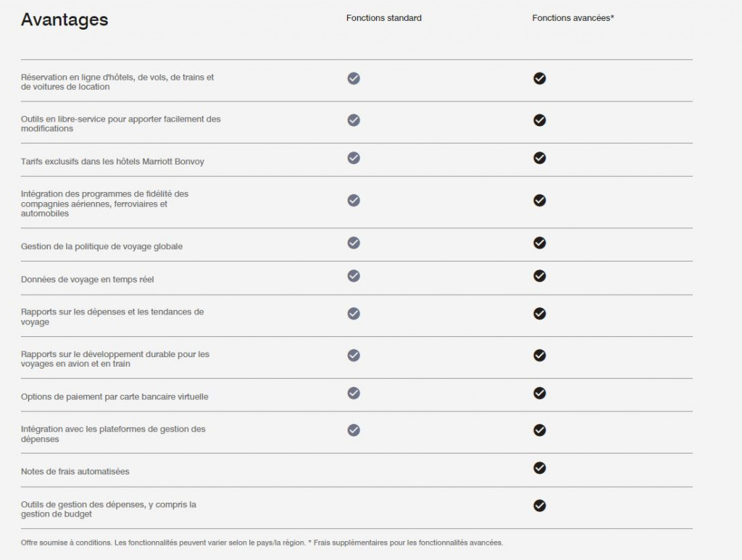Click advanced checkmark for expense platforms integration
The image size is (742, 560).
[539, 430]
